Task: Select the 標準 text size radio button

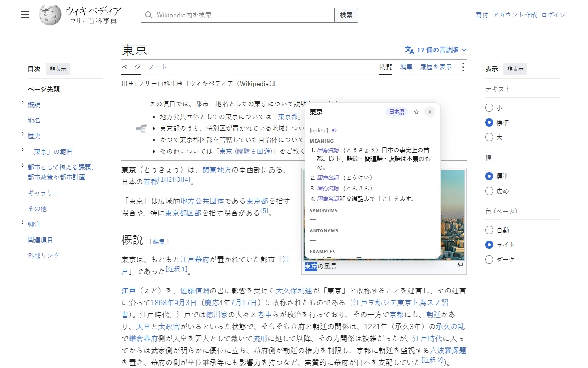Action: pyautogui.click(x=489, y=122)
